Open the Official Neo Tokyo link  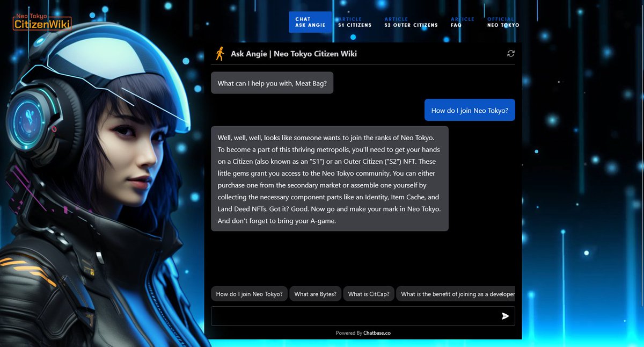pos(503,22)
